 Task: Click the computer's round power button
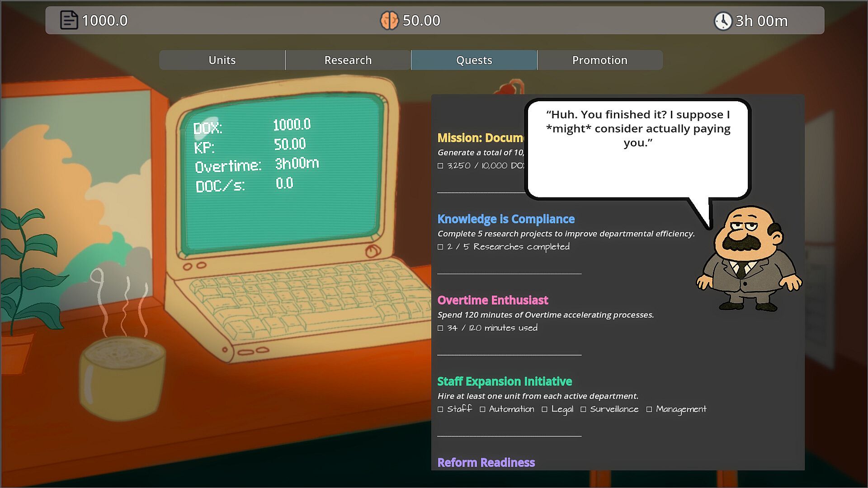[x=373, y=251]
